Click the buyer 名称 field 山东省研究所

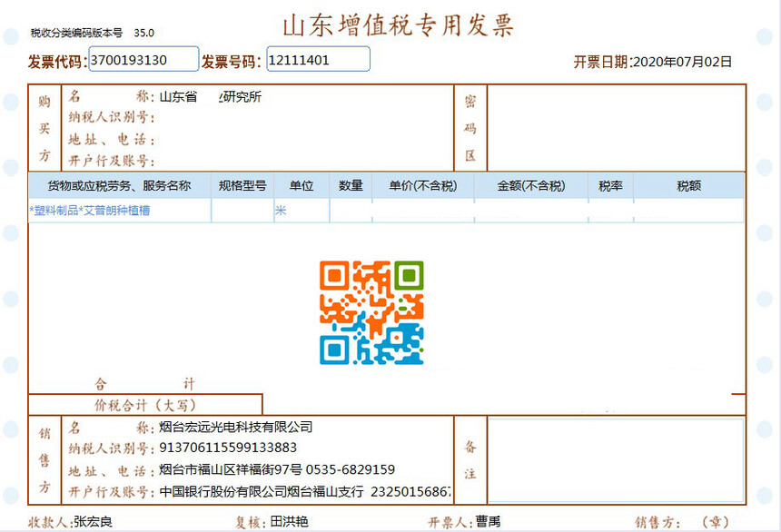[x=211, y=97]
